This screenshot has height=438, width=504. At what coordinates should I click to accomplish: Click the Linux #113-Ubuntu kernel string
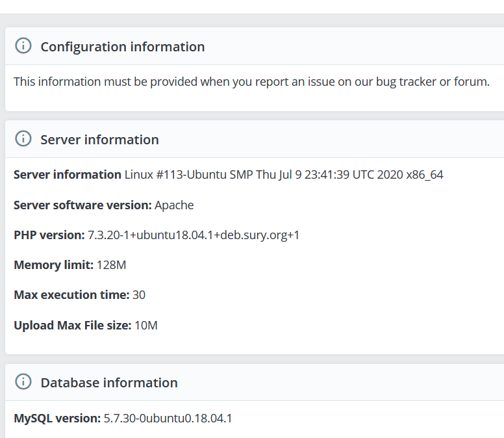pyautogui.click(x=283, y=175)
